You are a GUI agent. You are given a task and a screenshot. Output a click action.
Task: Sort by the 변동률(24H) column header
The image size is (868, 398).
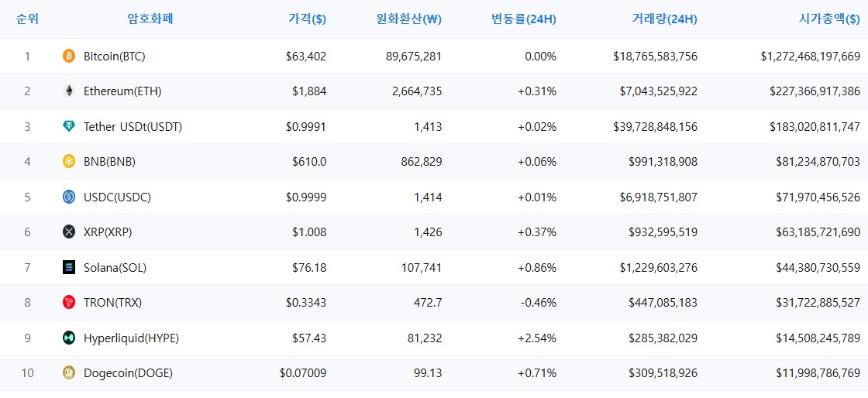(x=524, y=19)
